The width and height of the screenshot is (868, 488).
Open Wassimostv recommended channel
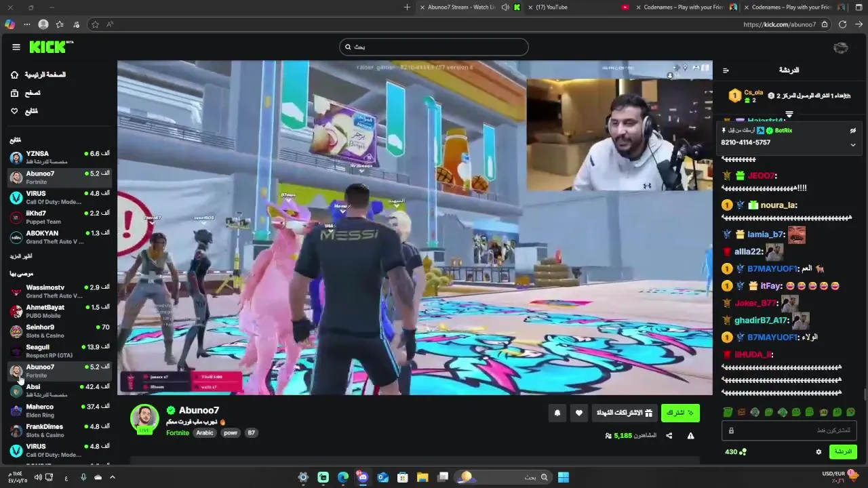[60, 291]
